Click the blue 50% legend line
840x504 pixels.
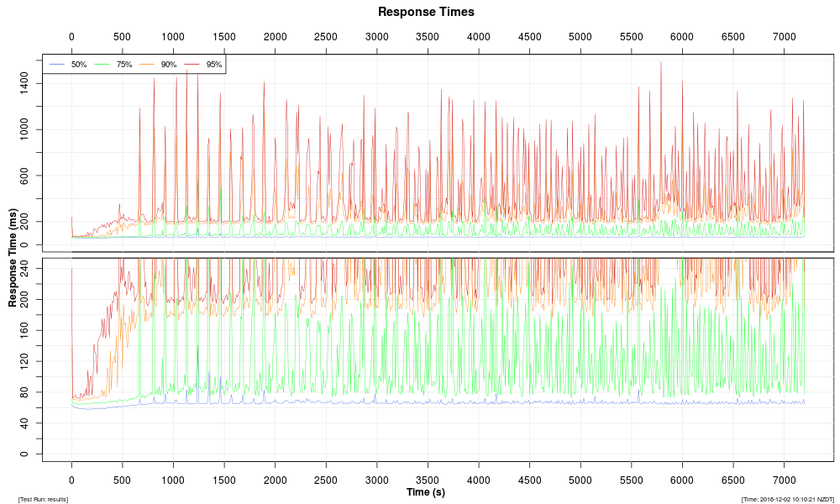[59, 65]
